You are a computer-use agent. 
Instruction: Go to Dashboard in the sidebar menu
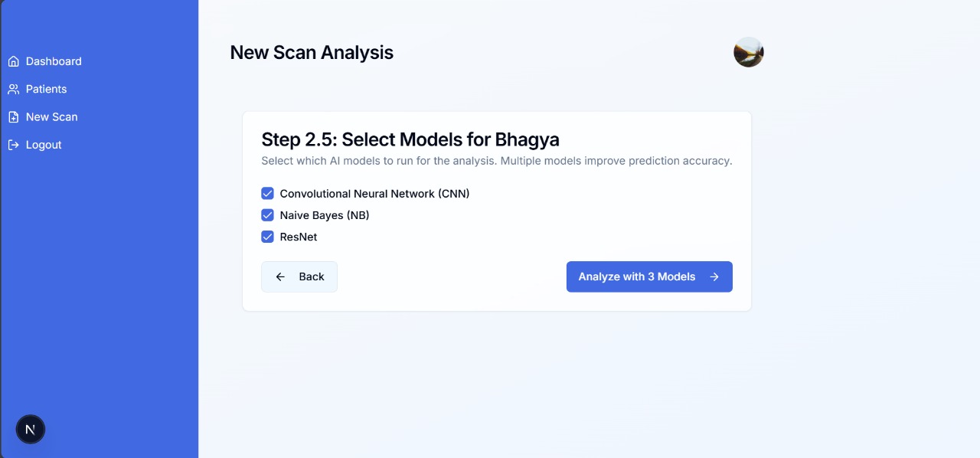pos(54,61)
